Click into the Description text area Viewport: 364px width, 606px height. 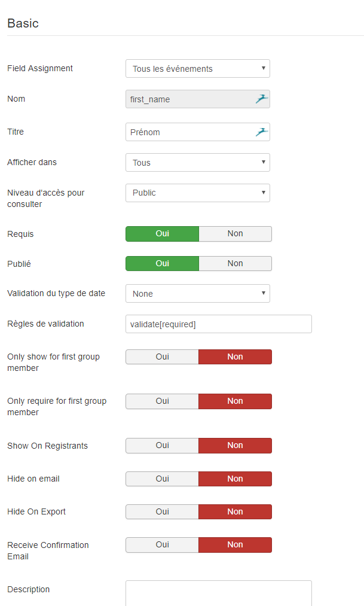pos(218,593)
